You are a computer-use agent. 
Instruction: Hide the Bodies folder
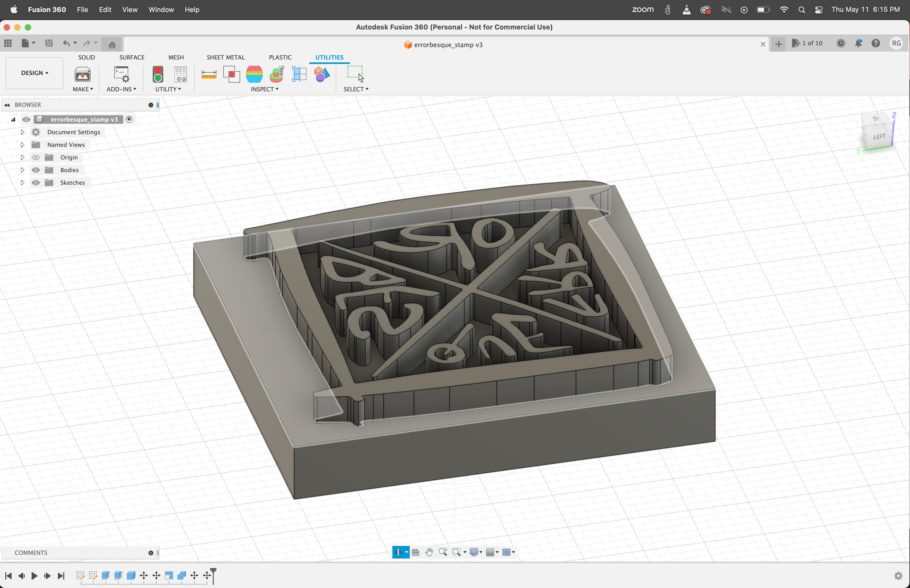tap(36, 170)
